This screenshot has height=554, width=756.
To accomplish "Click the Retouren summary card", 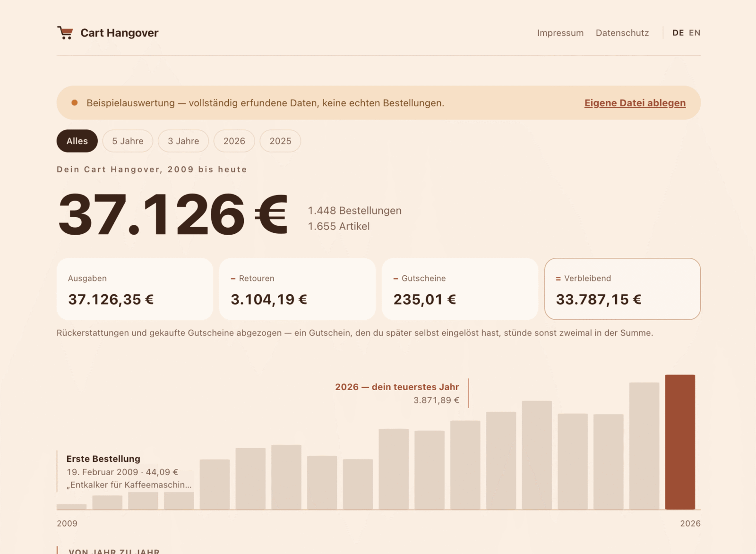I will [x=297, y=289].
